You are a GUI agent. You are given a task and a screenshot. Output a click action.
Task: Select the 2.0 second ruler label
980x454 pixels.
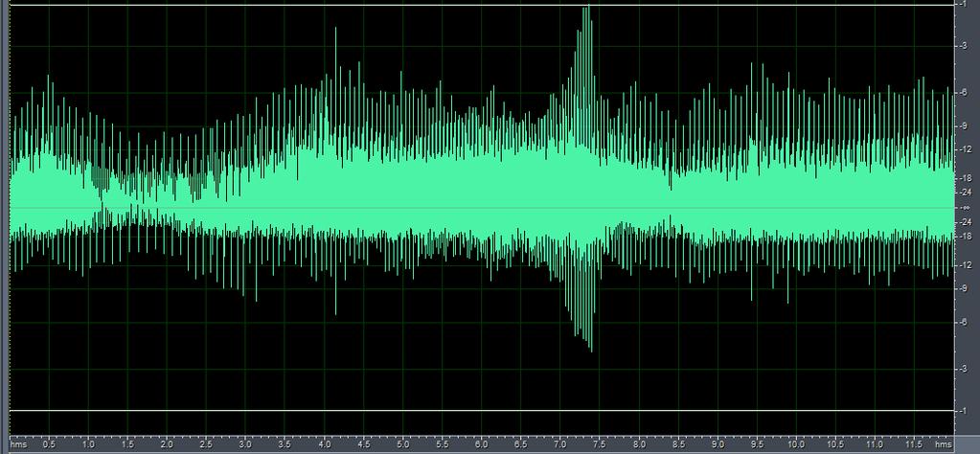pyautogui.click(x=167, y=444)
